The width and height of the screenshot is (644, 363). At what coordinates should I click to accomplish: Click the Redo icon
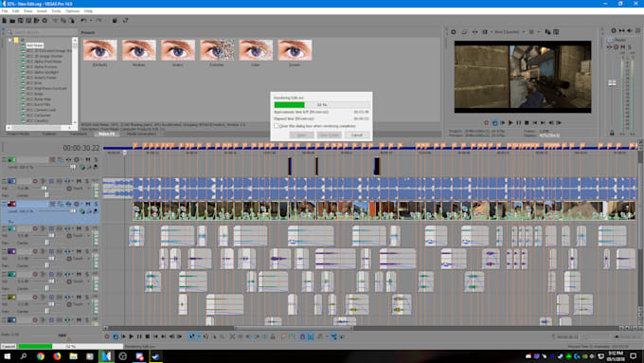[x=98, y=20]
